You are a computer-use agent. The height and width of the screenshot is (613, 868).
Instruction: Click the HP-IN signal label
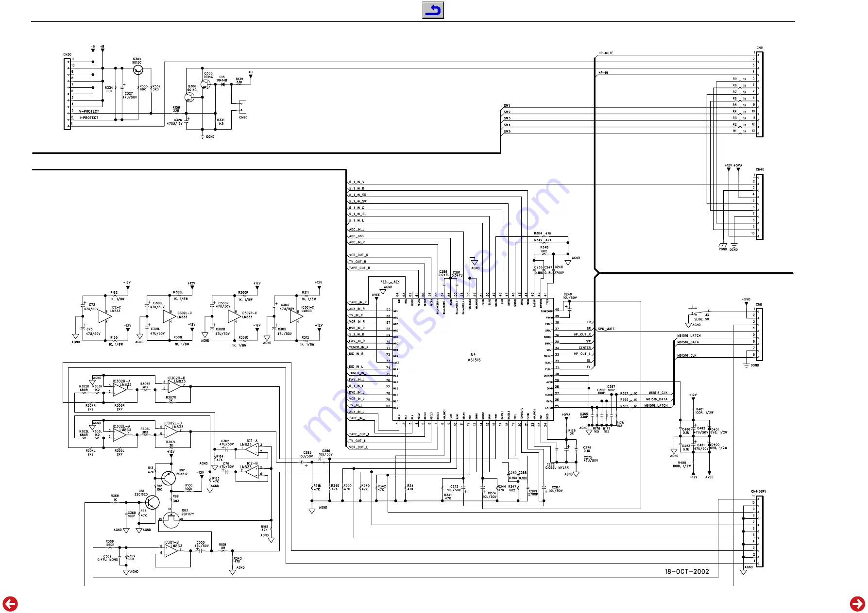pos(603,73)
